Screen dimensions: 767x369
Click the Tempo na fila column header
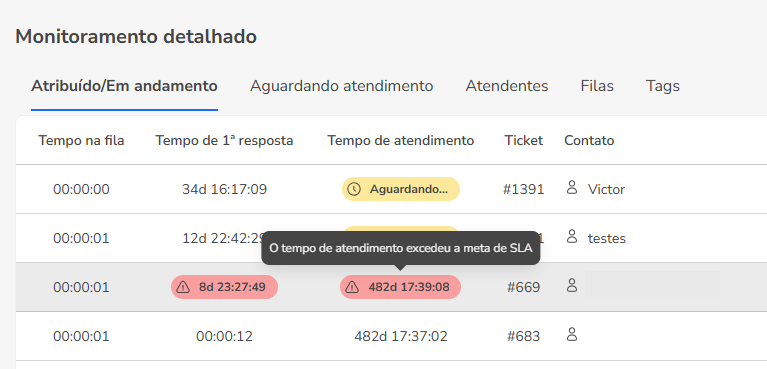(81, 141)
